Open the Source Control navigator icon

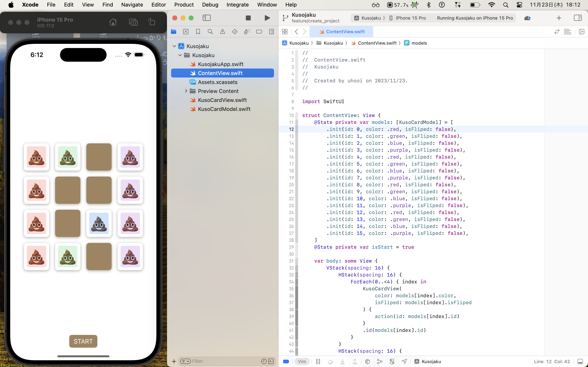pyautogui.click(x=186, y=32)
